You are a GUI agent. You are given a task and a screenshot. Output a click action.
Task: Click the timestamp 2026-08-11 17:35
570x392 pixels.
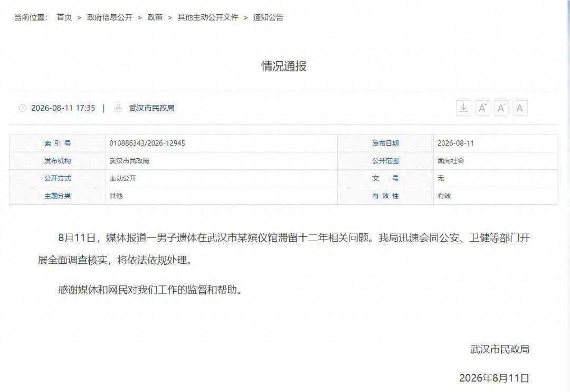click(63, 108)
